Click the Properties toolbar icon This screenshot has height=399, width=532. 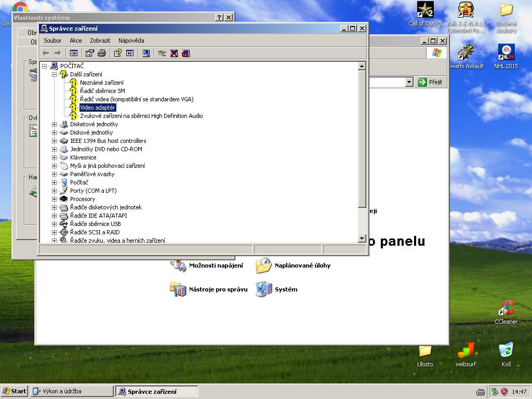coord(90,53)
